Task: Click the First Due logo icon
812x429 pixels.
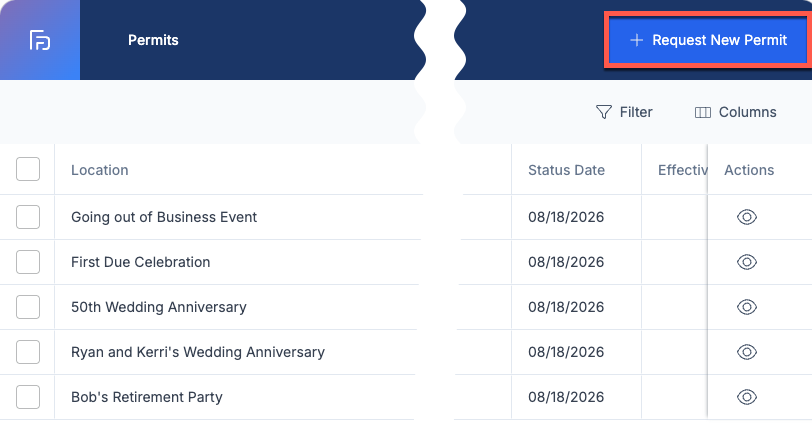Action: pos(40,40)
